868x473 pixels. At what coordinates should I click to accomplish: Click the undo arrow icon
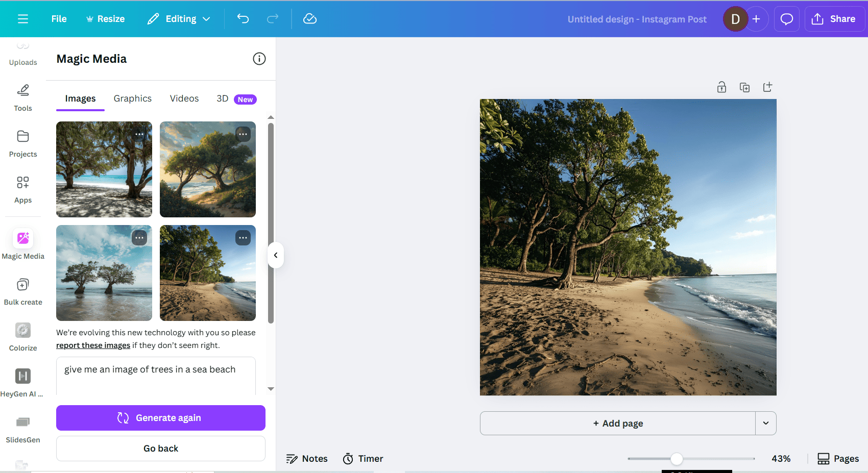[243, 19]
